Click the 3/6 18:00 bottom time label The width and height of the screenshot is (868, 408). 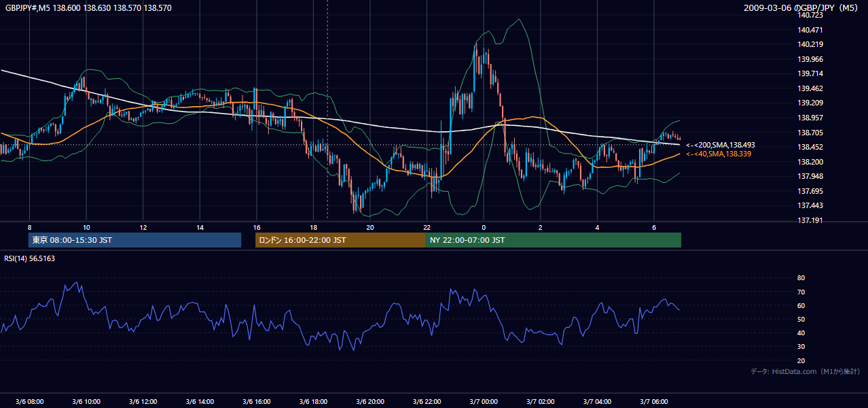point(313,401)
